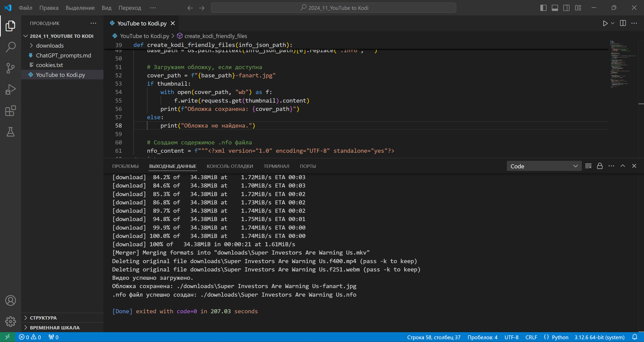Clear the output panel contents
The width and height of the screenshot is (644, 342).
click(588, 166)
